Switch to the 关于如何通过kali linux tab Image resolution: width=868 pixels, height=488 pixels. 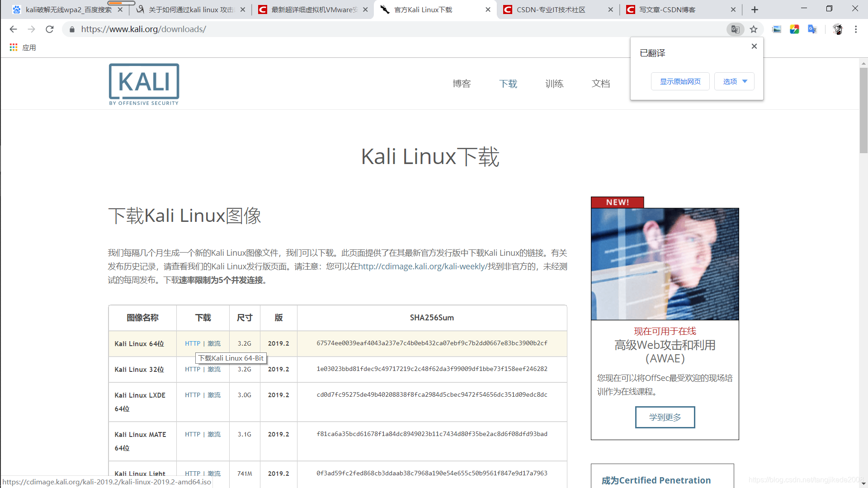[190, 9]
